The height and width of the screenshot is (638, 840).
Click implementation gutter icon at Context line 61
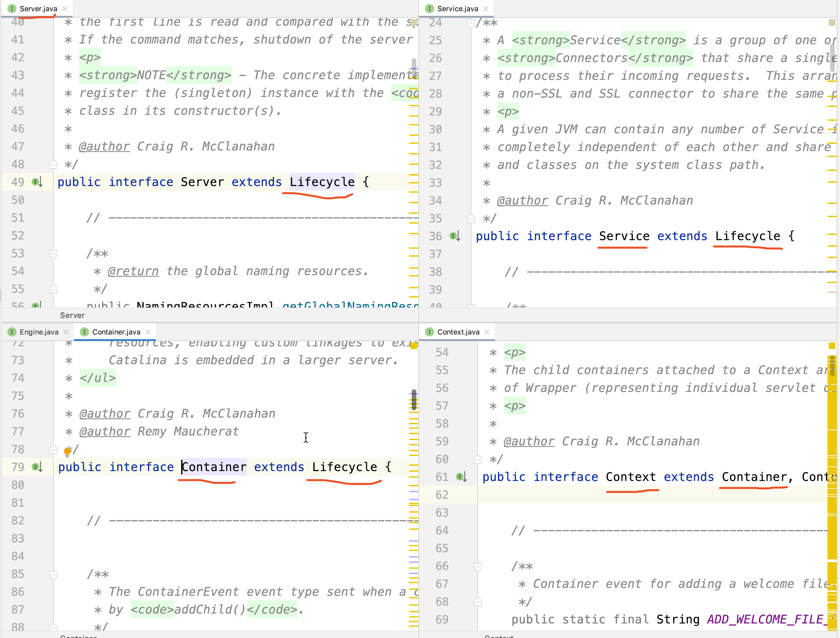461,477
